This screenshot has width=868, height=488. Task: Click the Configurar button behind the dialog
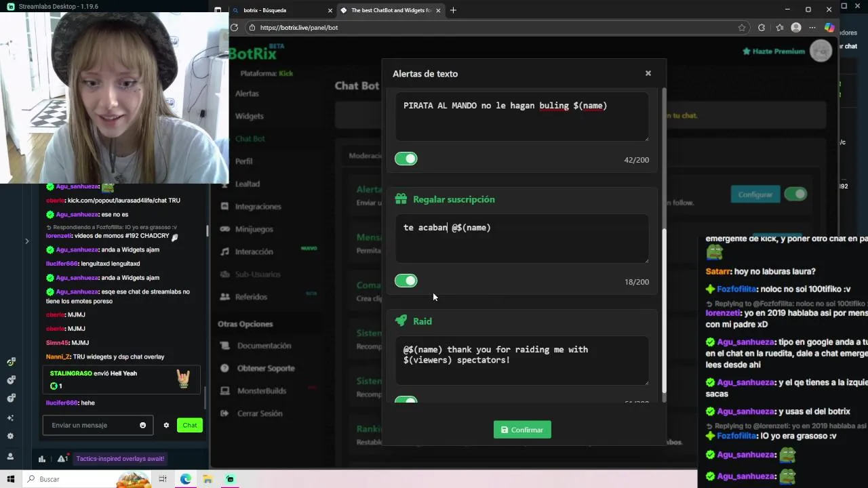pos(755,195)
